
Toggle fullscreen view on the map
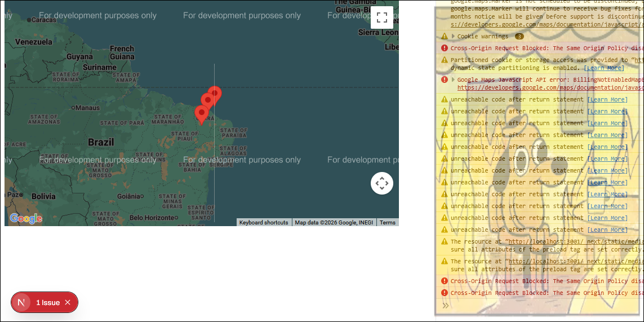[x=381, y=17]
